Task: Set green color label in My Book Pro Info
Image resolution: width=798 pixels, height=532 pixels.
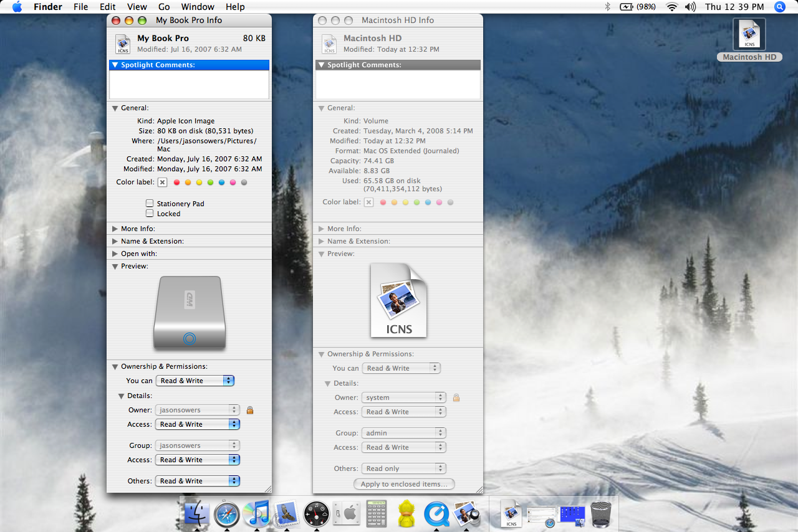Action: 211,183
